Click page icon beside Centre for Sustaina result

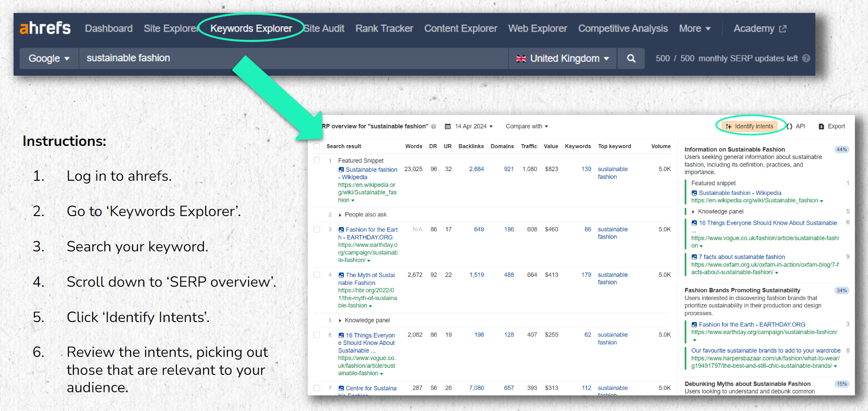coord(341,389)
